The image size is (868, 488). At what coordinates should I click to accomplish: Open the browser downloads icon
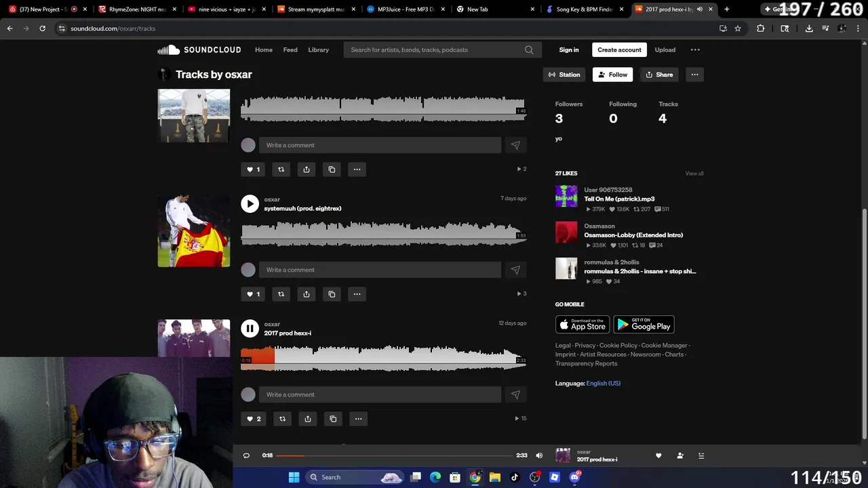(809, 28)
